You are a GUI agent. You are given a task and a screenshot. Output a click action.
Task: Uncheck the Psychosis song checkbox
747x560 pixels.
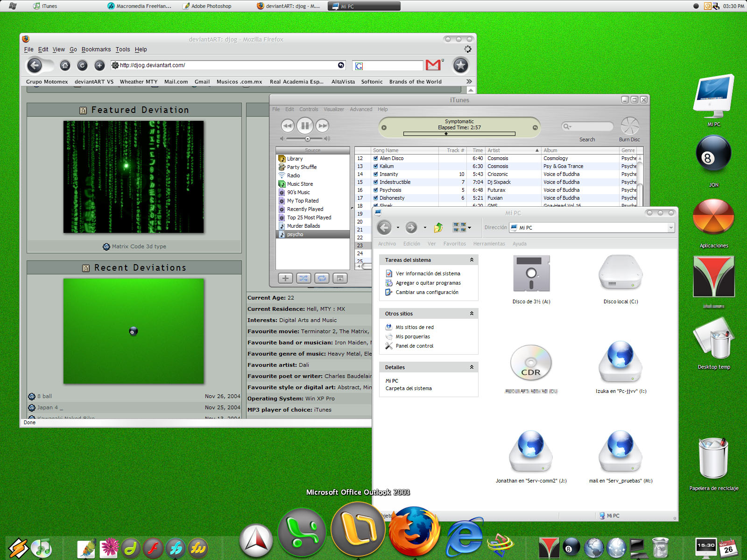point(375,190)
